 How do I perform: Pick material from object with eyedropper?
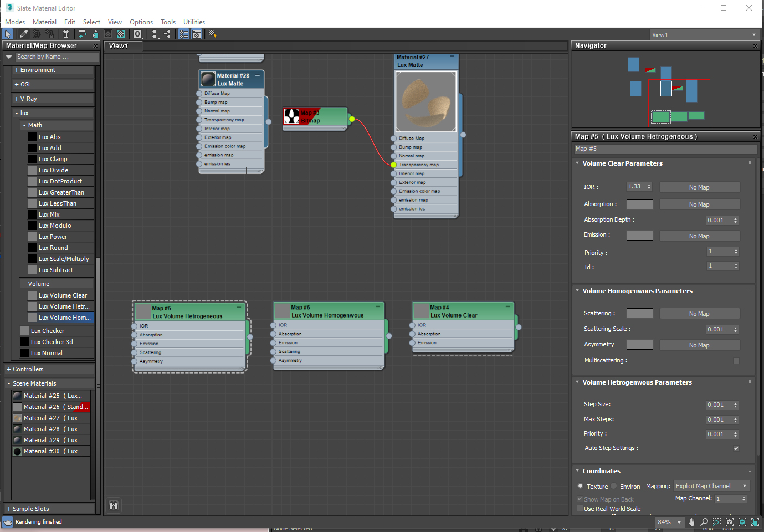(x=24, y=34)
